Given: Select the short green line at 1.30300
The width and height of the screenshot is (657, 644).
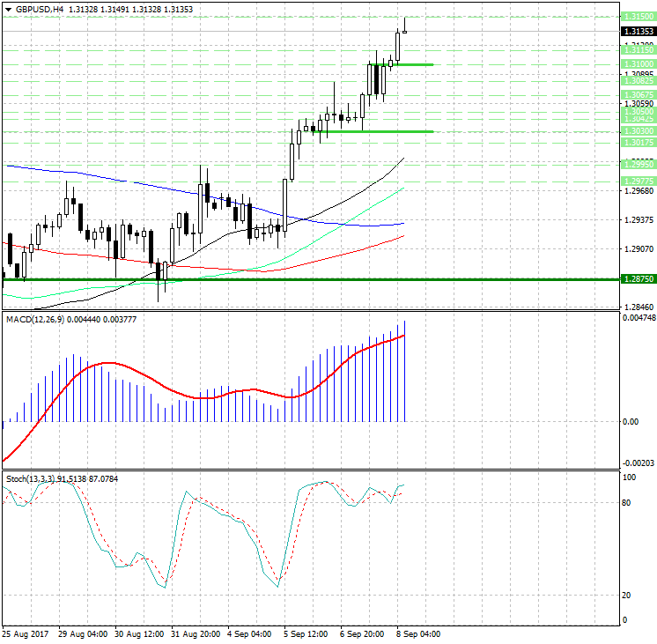Looking at the screenshot, I should [x=373, y=131].
